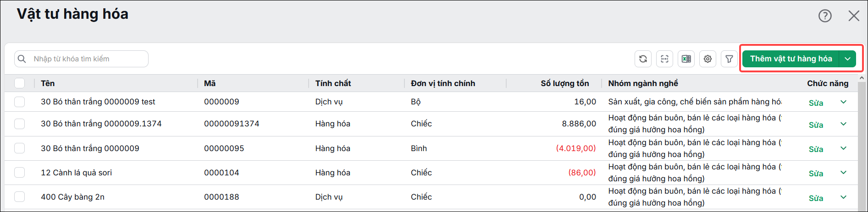Viewport: 868px width, 212px height.
Task: Open column settings gear icon
Action: pyautogui.click(x=708, y=59)
